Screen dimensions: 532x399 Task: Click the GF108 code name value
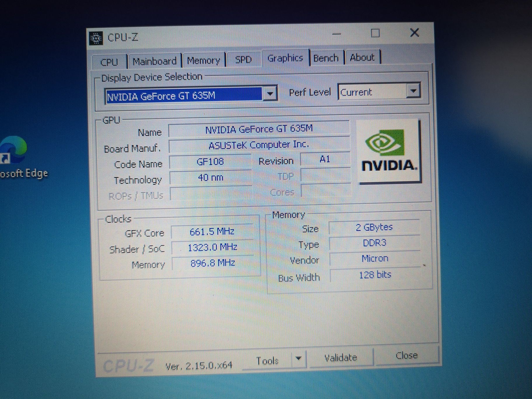(x=210, y=162)
